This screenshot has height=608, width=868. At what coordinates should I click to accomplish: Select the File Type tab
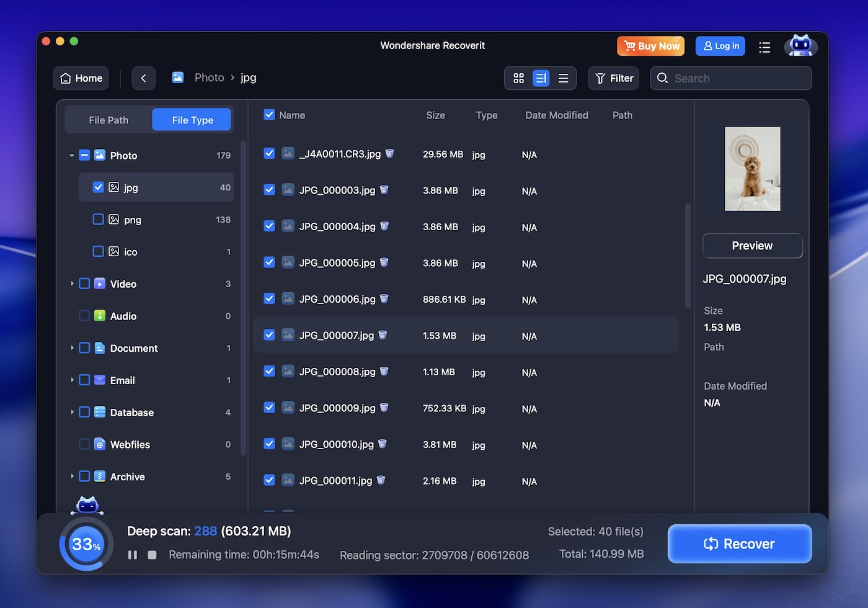[192, 120]
